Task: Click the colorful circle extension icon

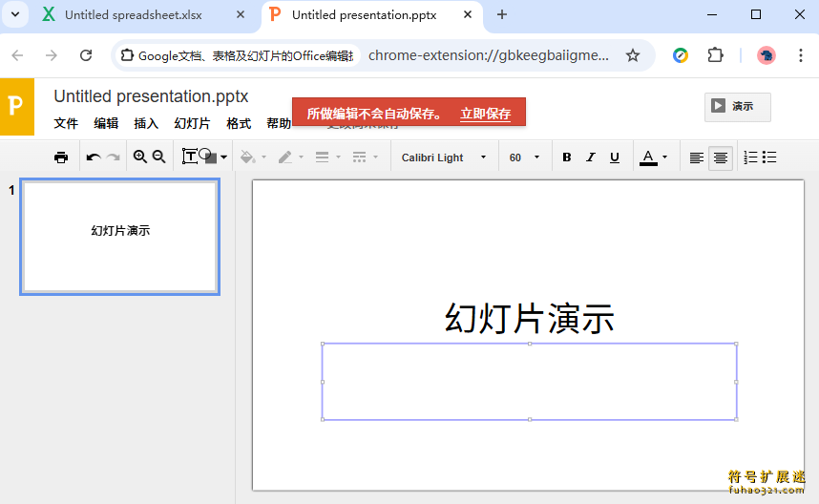Action: [680, 55]
